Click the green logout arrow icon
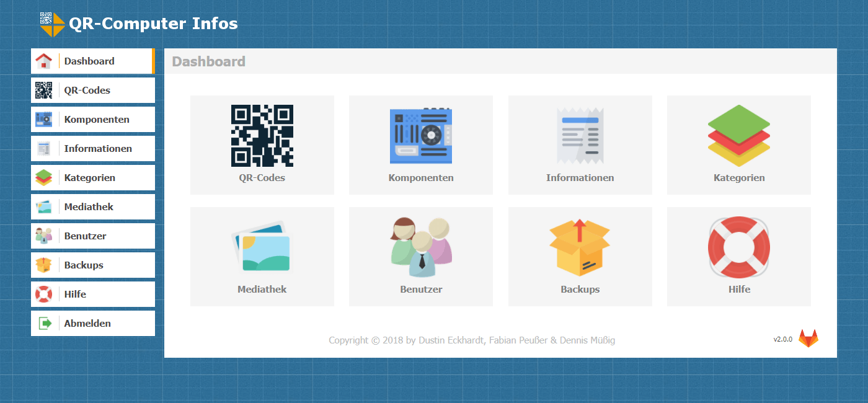 pyautogui.click(x=45, y=324)
